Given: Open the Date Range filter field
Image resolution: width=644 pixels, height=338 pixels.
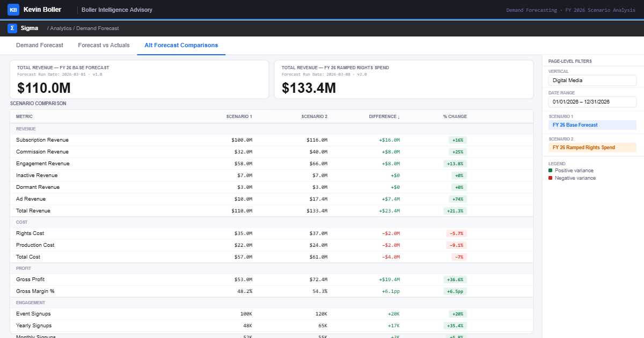Looking at the screenshot, I should pyautogui.click(x=592, y=102).
